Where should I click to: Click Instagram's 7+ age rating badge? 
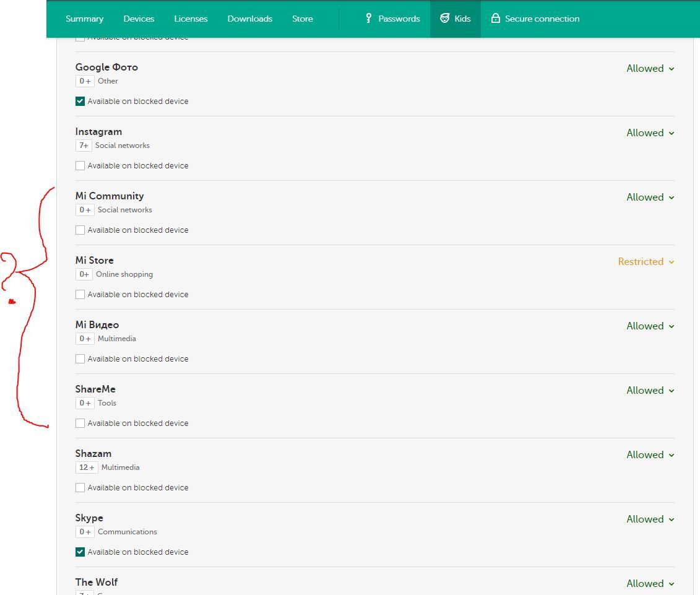pos(84,145)
